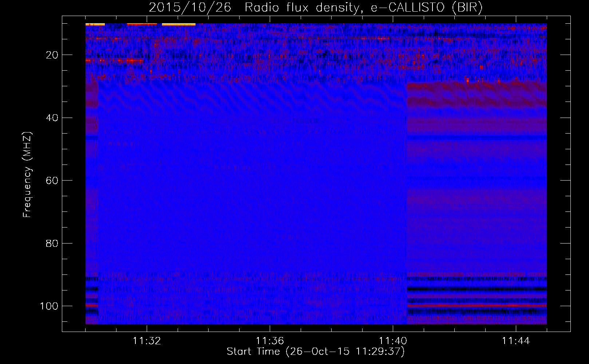
Task: Click the 11:44 time tick label
Action: (x=516, y=341)
